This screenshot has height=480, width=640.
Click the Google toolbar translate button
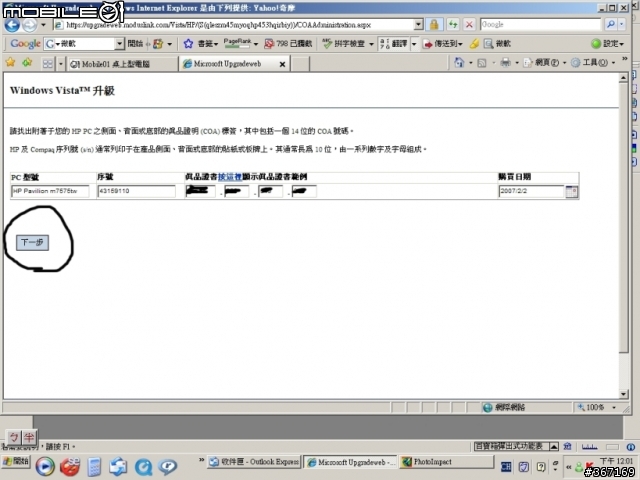394,43
